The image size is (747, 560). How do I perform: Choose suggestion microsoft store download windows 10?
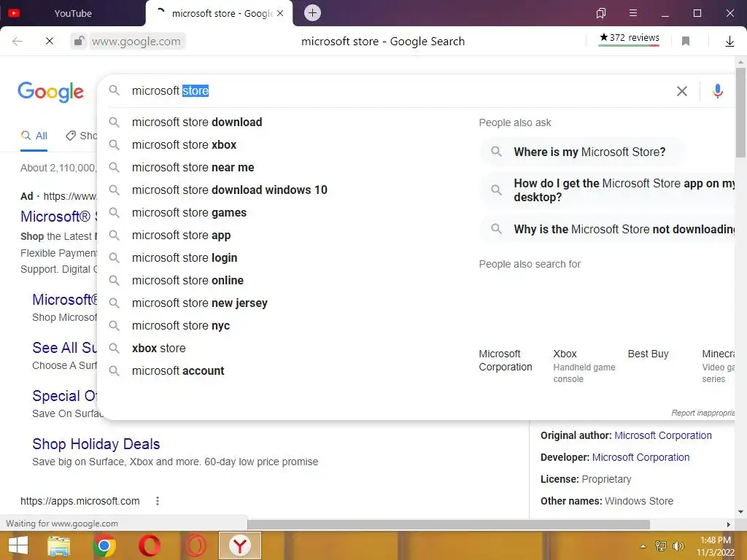tap(229, 190)
